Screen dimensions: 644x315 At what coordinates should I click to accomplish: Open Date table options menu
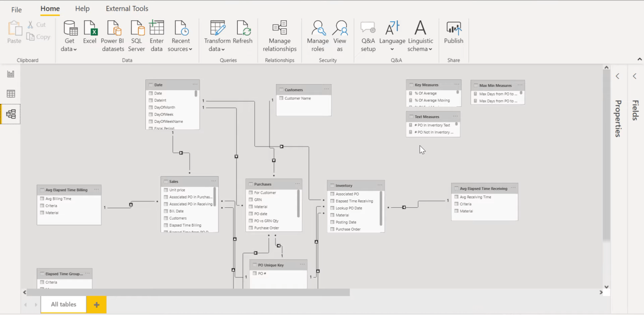[195, 85]
